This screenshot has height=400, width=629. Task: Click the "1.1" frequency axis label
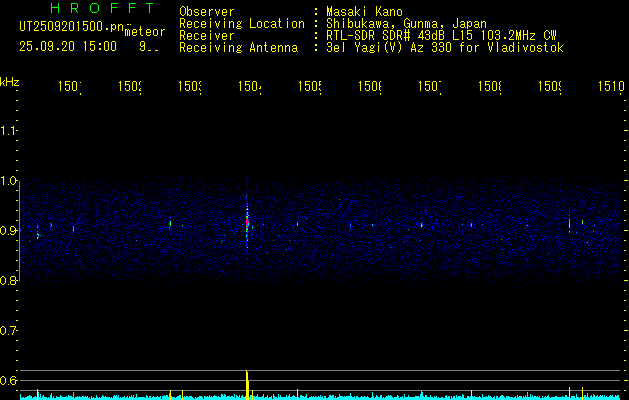8,130
